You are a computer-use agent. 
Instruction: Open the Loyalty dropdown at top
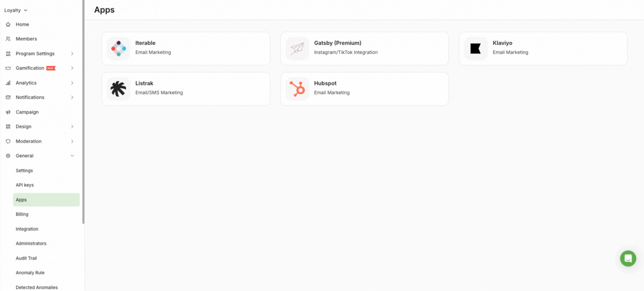point(16,10)
